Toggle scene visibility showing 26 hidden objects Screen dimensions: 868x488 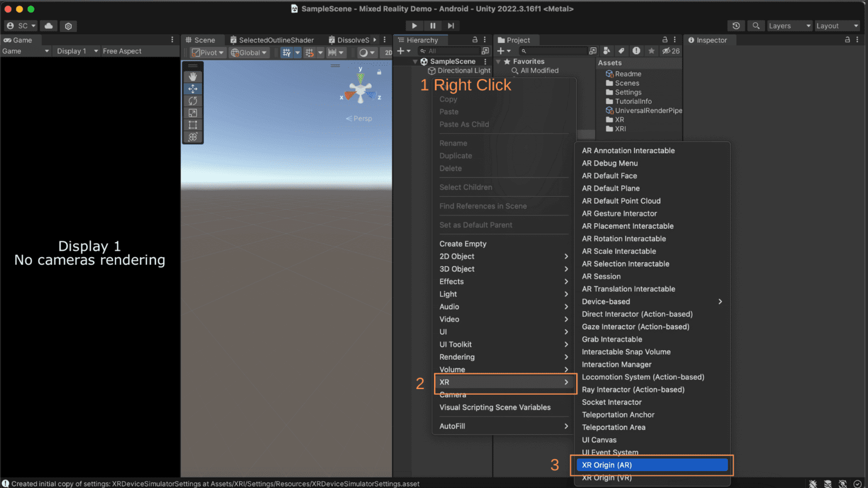pos(670,51)
